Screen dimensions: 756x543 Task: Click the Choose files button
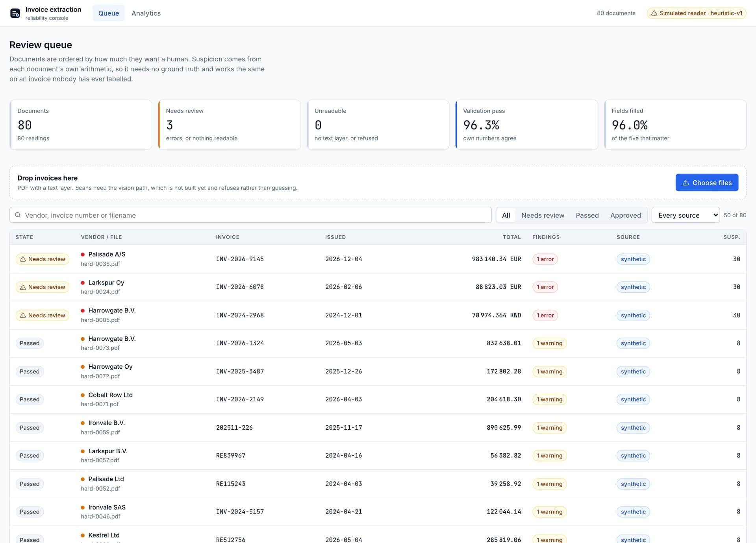[x=707, y=183]
